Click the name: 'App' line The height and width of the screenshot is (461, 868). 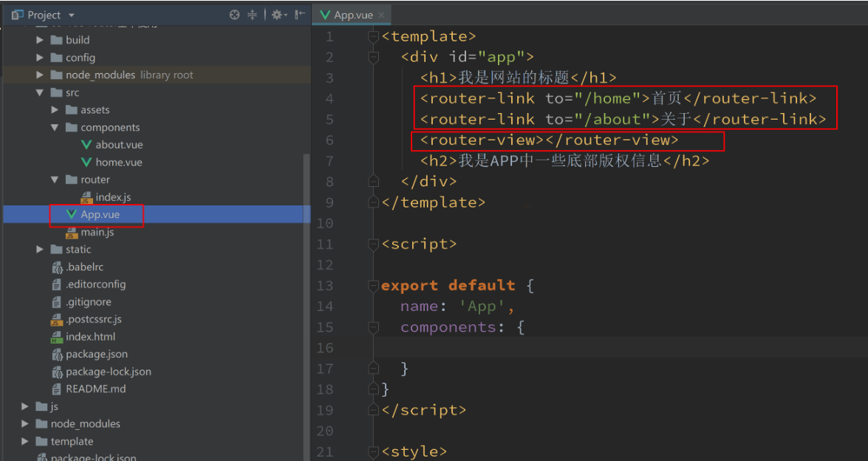[458, 306]
